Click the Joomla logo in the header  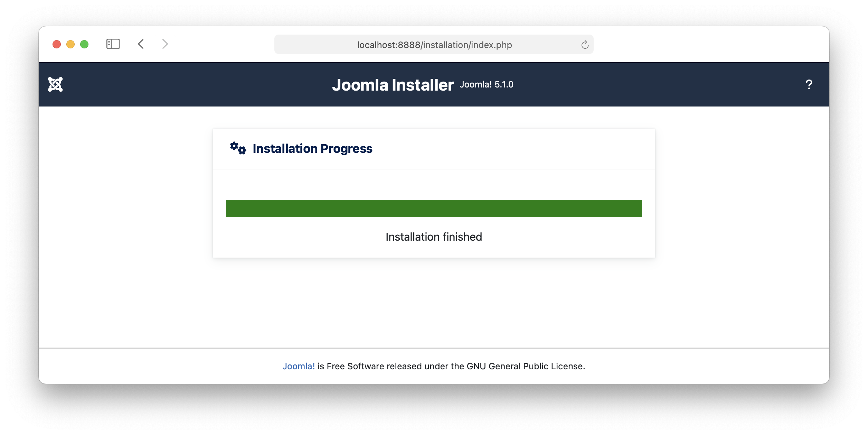pyautogui.click(x=55, y=84)
